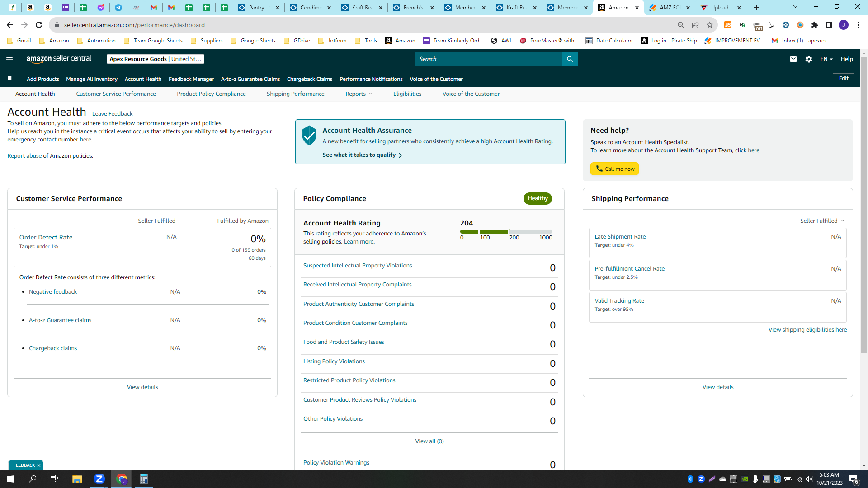The width and height of the screenshot is (868, 488).
Task: Open the Chrome tab search chevron
Action: point(795,7)
